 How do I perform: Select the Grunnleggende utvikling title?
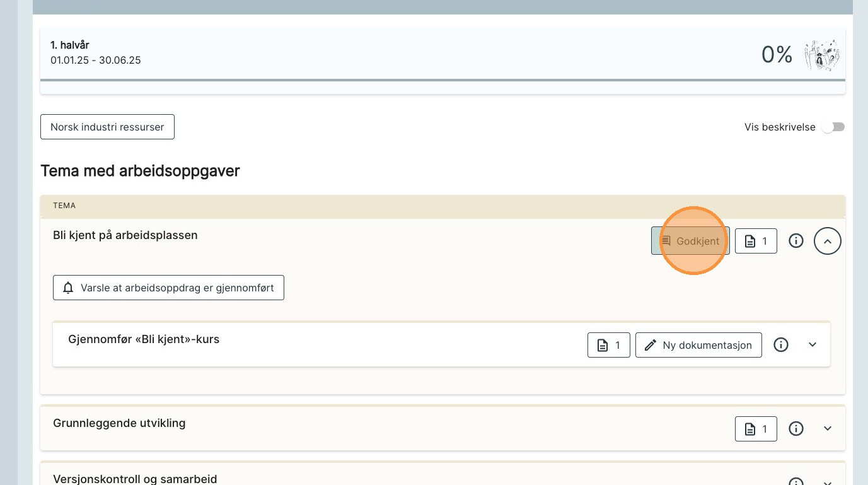(x=119, y=423)
